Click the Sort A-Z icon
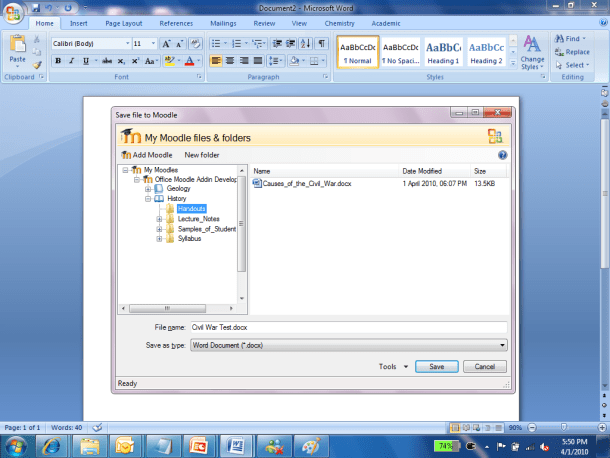Image resolution: width=610 pixels, height=458 pixels. tap(305, 44)
